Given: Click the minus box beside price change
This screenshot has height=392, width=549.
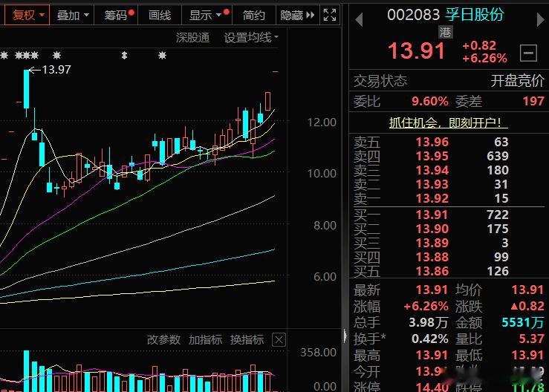Looking at the screenshot, I should pos(528,53).
